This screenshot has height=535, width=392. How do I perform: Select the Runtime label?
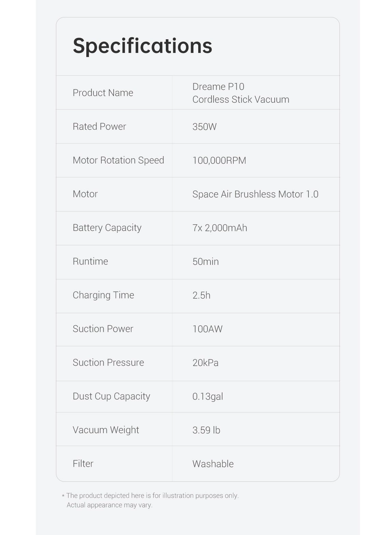coord(90,262)
